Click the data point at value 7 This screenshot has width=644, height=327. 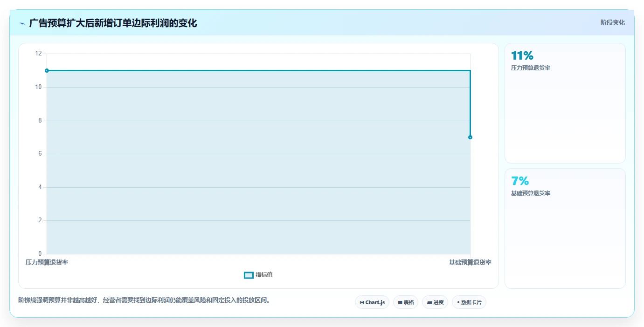coord(470,137)
